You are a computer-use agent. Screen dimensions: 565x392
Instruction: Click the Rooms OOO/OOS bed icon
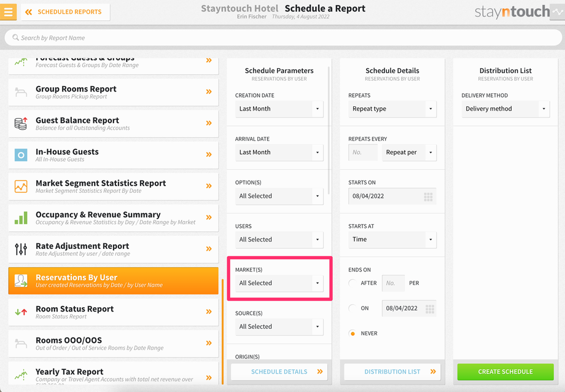(x=21, y=343)
